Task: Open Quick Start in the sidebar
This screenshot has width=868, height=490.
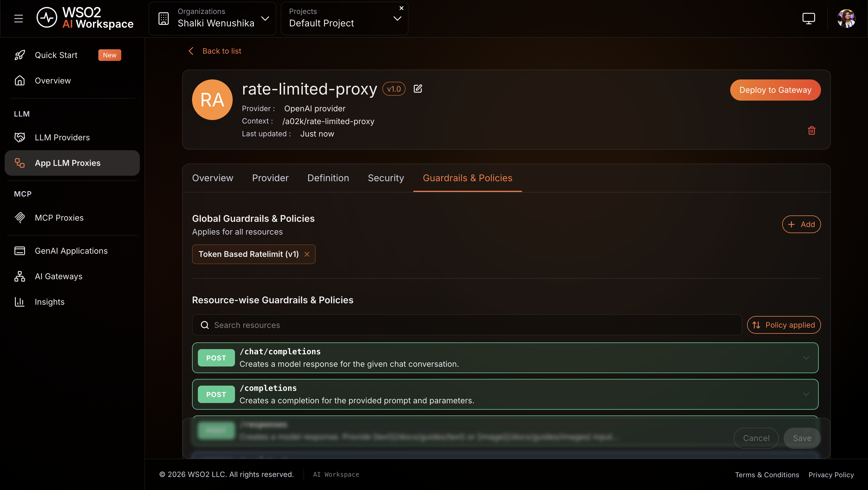Action: 56,55
